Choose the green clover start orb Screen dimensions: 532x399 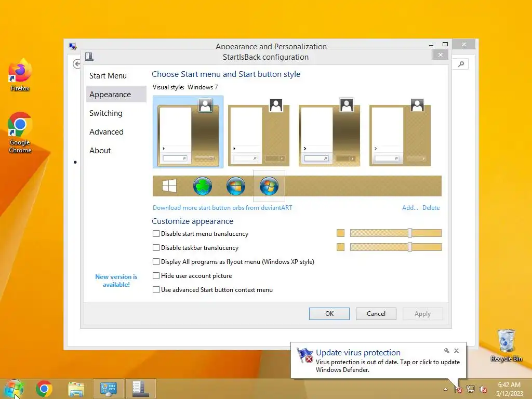(x=203, y=186)
